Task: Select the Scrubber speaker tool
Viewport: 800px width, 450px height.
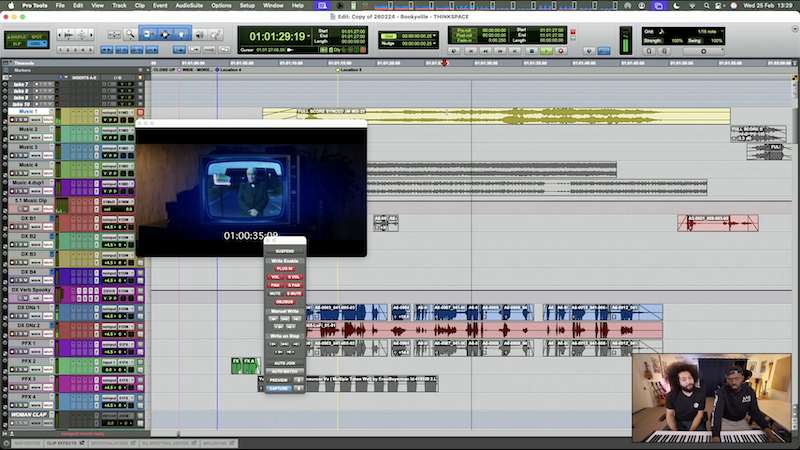Action: coord(198,34)
